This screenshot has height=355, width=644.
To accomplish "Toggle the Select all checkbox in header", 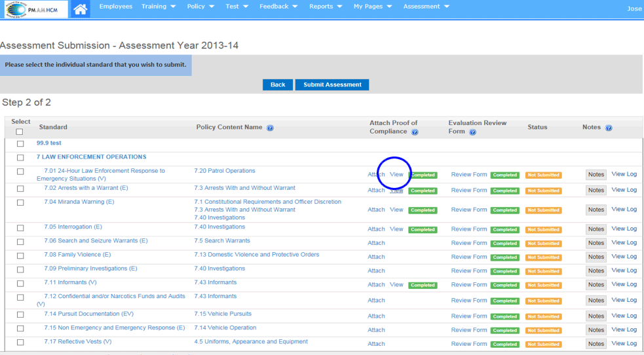I will [x=20, y=132].
